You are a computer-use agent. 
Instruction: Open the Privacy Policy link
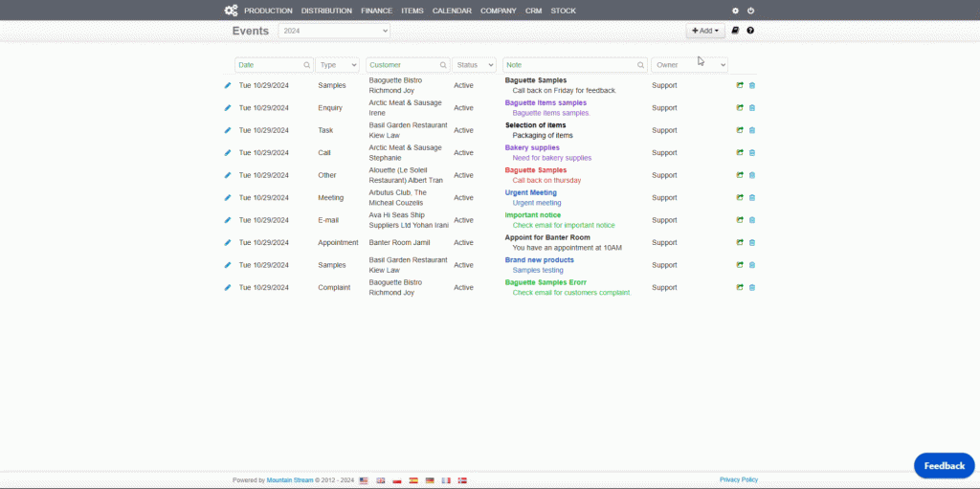click(x=739, y=479)
